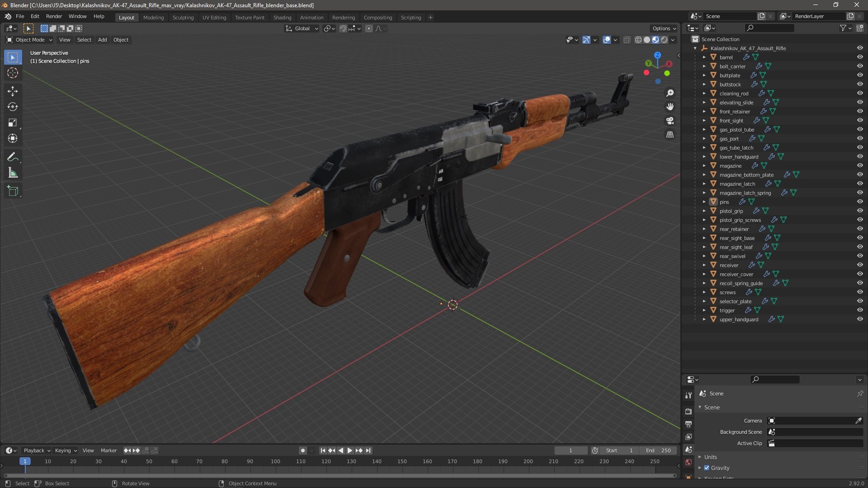
Task: Select the Add Cube tool
Action: coord(13,191)
